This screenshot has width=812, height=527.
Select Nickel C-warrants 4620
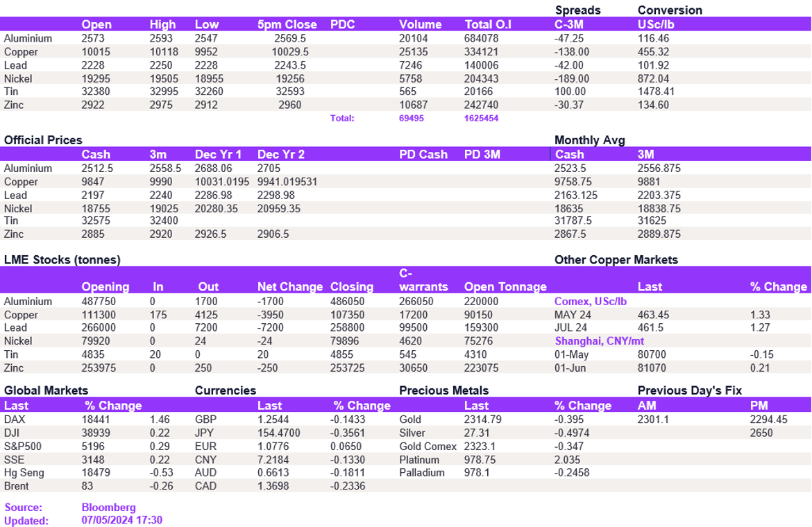click(410, 341)
